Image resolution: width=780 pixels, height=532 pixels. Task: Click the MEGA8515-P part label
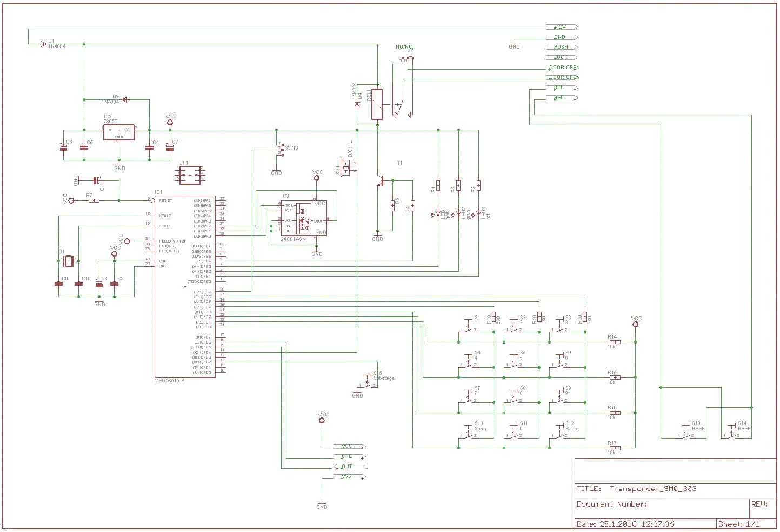[169, 380]
